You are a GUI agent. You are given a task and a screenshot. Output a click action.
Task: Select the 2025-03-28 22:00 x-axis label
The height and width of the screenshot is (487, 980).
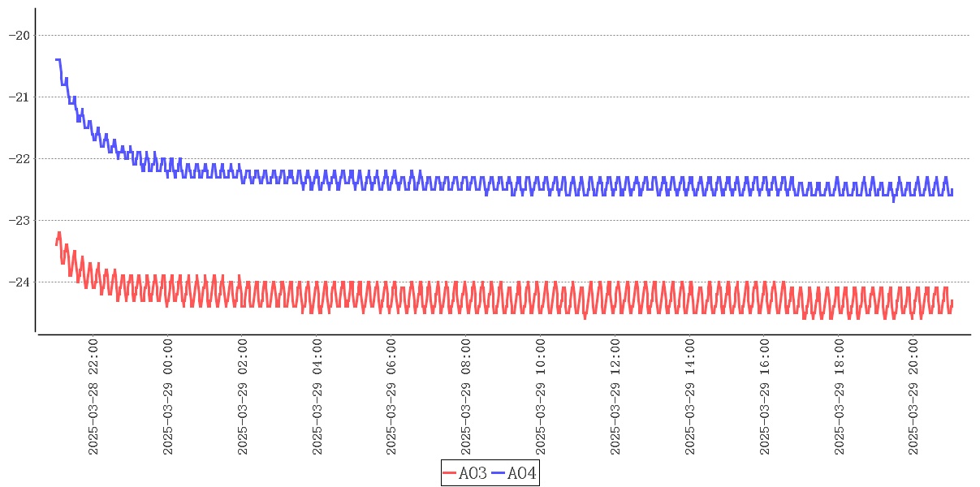coord(93,398)
